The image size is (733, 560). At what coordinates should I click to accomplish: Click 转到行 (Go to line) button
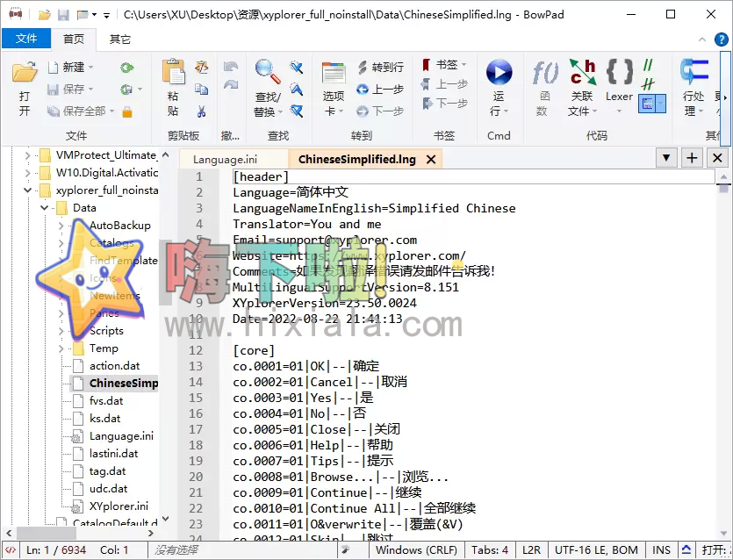379,67
